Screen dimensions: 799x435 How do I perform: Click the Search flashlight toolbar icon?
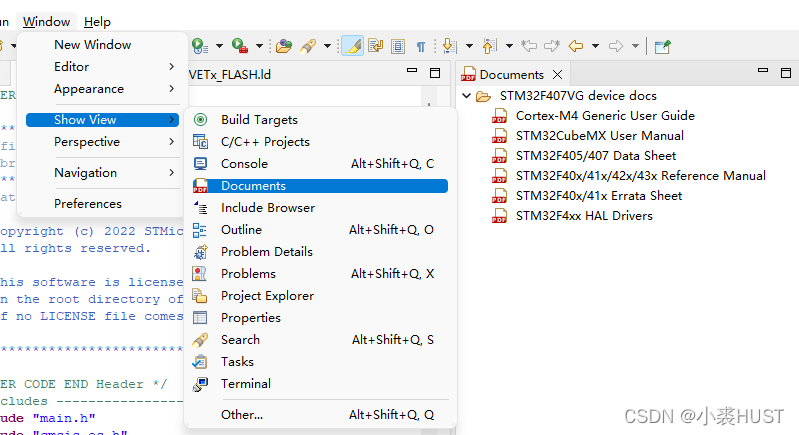(x=308, y=46)
